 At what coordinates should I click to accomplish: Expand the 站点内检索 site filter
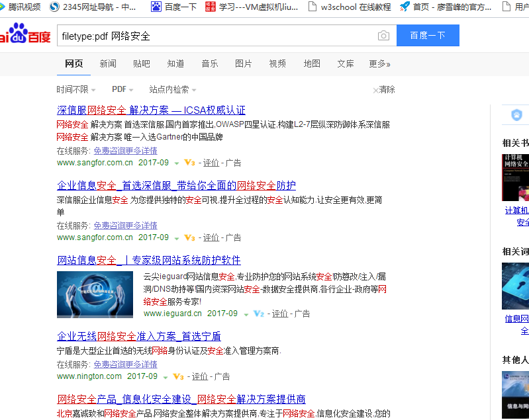(x=172, y=89)
